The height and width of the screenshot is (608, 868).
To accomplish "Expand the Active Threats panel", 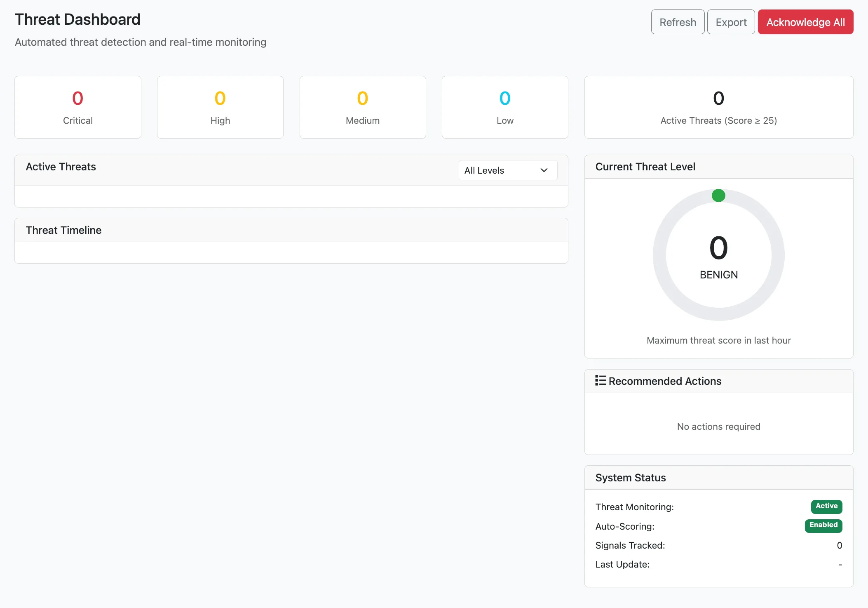I will pos(61,167).
